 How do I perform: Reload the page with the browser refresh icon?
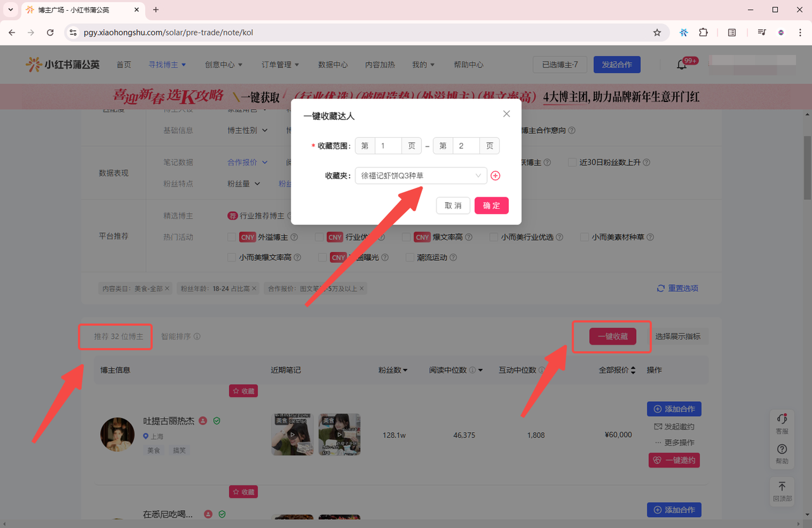click(x=50, y=32)
